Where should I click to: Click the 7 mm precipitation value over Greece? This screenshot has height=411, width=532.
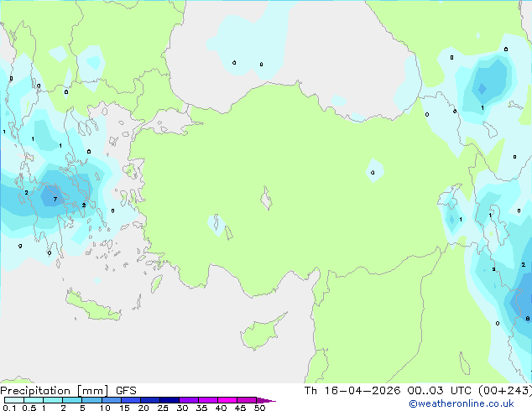55,199
